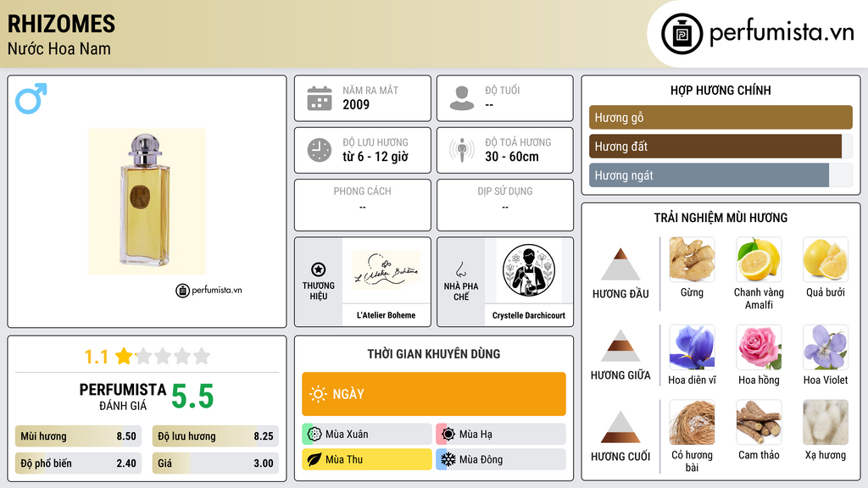The height and width of the screenshot is (488, 868).
Task: Click the L'Atelier Boheme brand name
Action: click(386, 315)
